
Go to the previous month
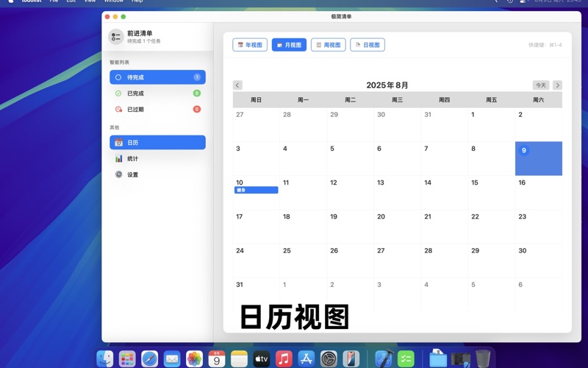[237, 85]
